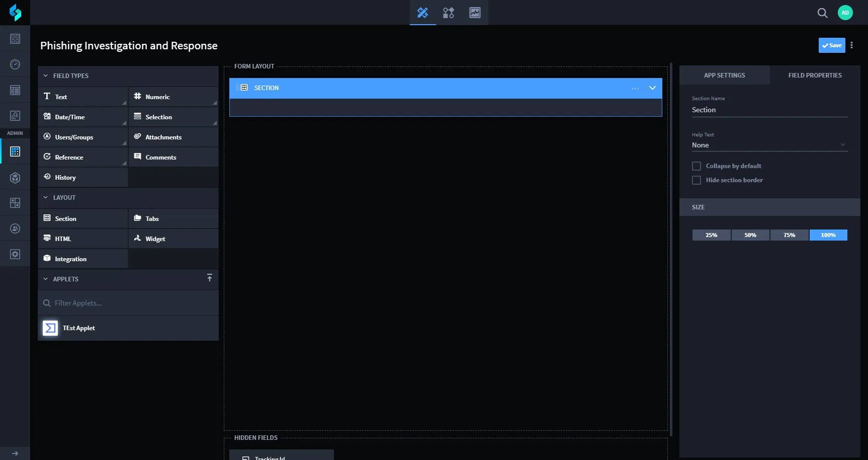Set section size to 25%
Viewport: 868px width, 460px height.
pos(711,235)
